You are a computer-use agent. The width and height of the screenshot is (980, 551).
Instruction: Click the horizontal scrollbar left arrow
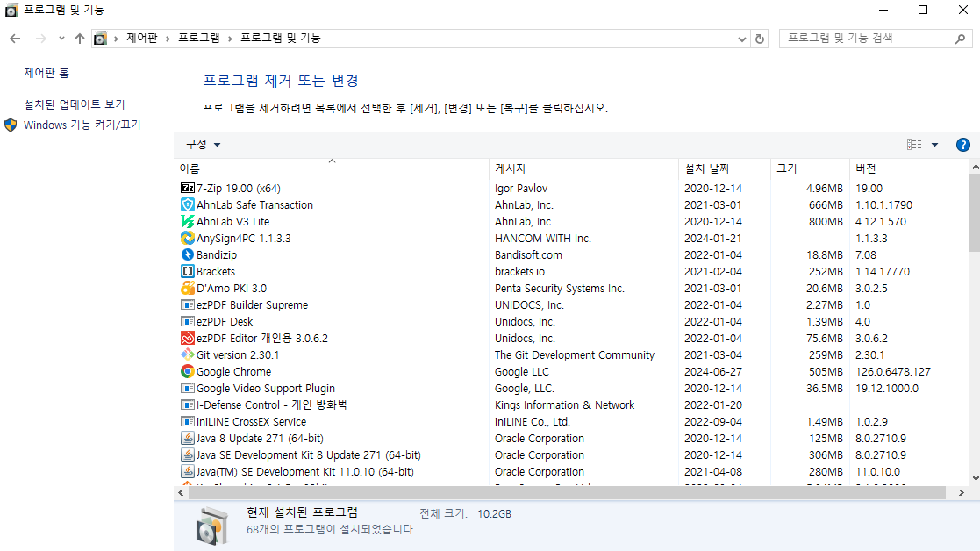(182, 493)
